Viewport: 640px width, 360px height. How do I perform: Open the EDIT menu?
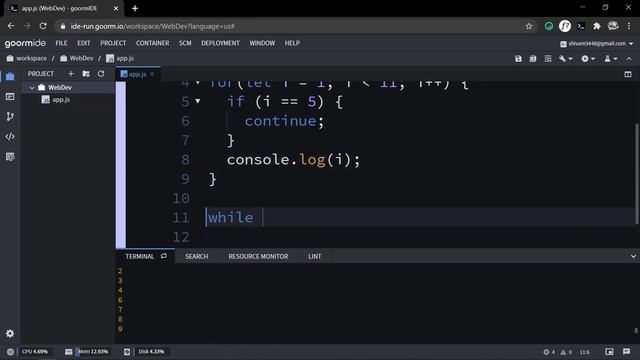coord(84,43)
